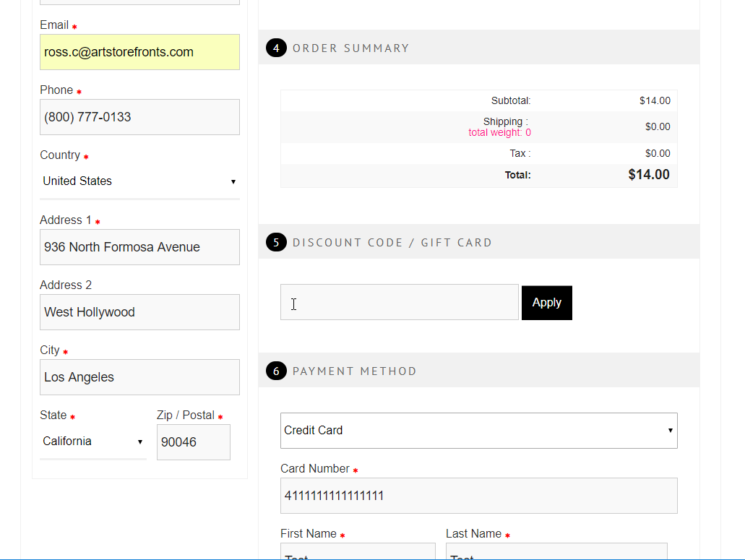Open the Credit Card payment method dropdown
This screenshot has width=745, height=560.
click(x=478, y=431)
